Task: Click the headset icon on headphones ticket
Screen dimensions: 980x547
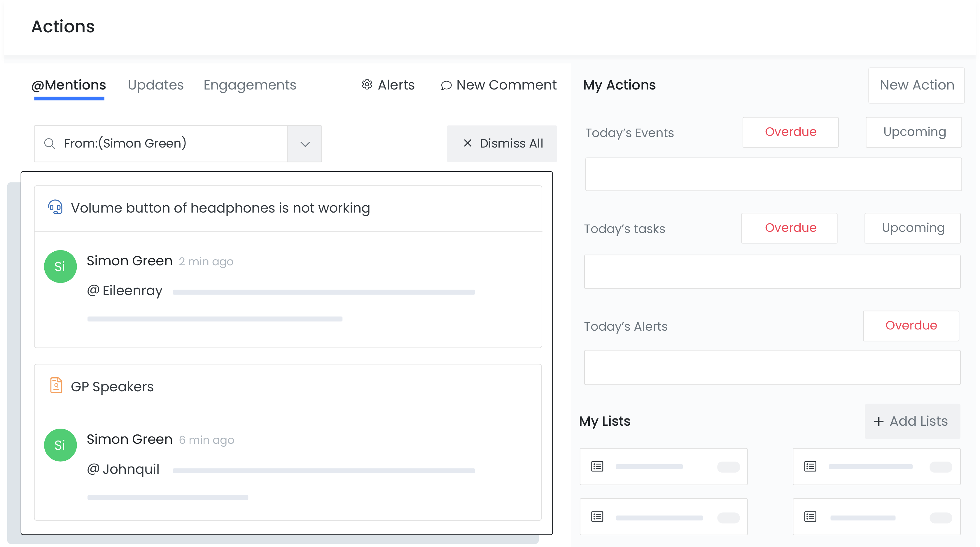Action: point(55,207)
